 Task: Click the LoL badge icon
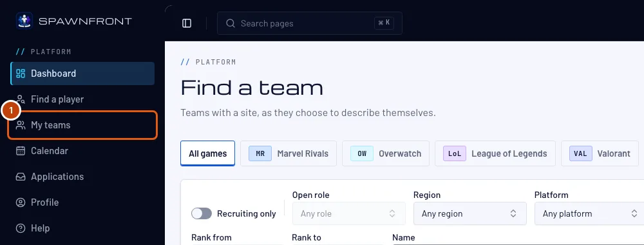pos(455,153)
